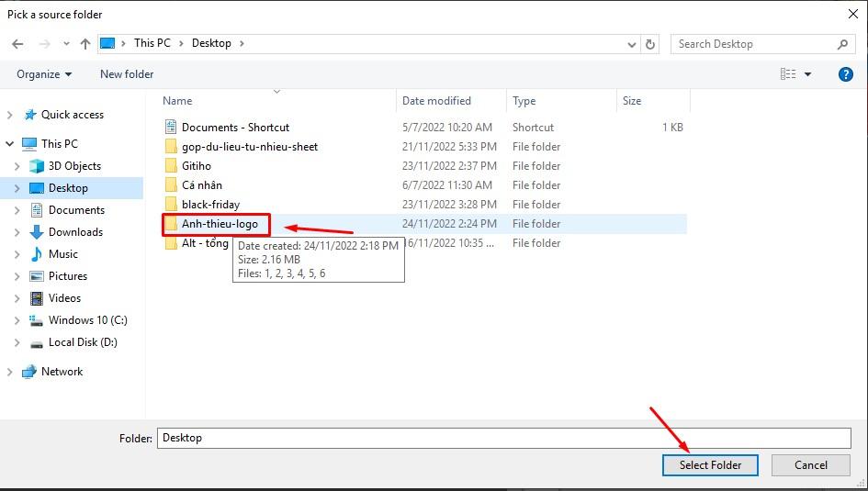Viewport: 868px width, 491px height.
Task: Expand the Downloads tree node
Action: pos(17,232)
